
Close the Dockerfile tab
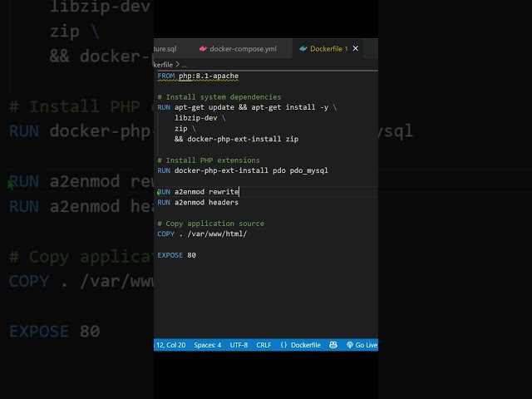click(x=355, y=48)
